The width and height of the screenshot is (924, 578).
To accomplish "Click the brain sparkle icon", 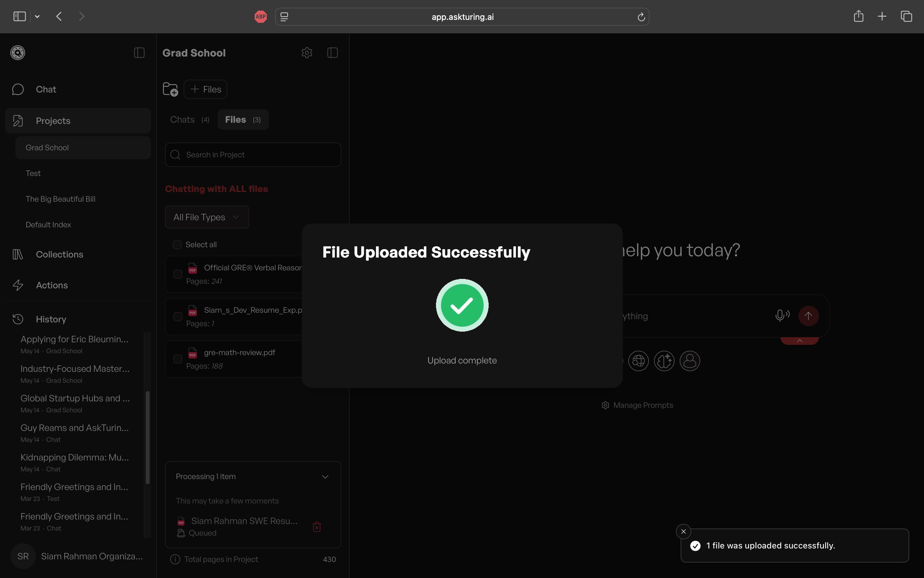I will pyautogui.click(x=664, y=361).
